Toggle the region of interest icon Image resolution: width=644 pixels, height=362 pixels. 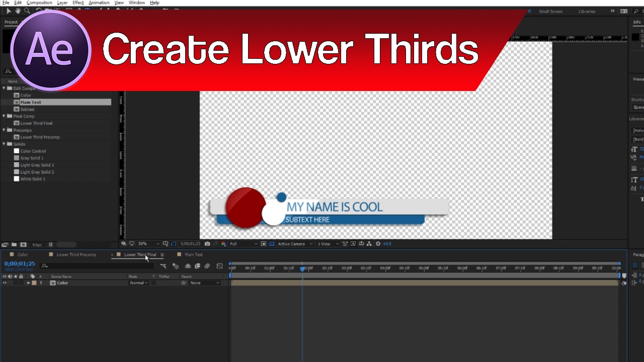pyautogui.click(x=264, y=244)
